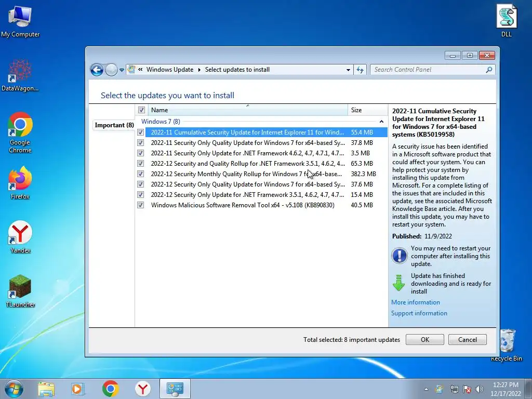The width and height of the screenshot is (532, 399).
Task: Click the green download-ready arrow icon
Action: pos(398,283)
